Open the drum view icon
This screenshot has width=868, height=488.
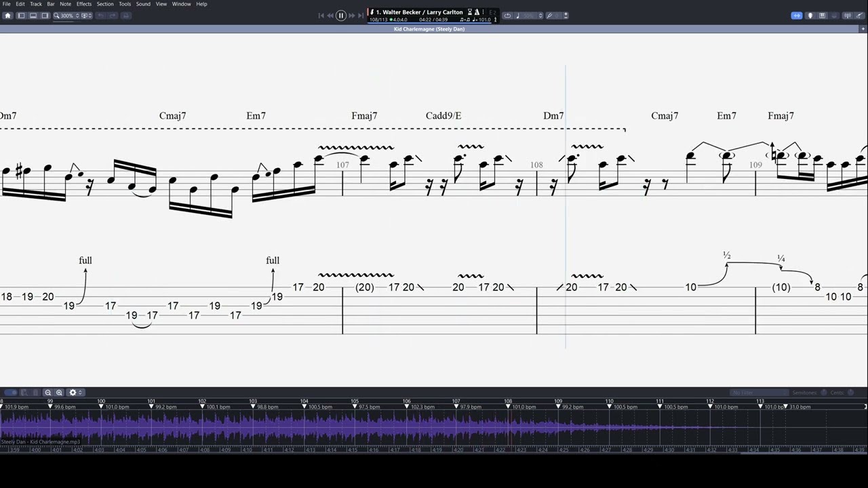[x=835, y=16]
